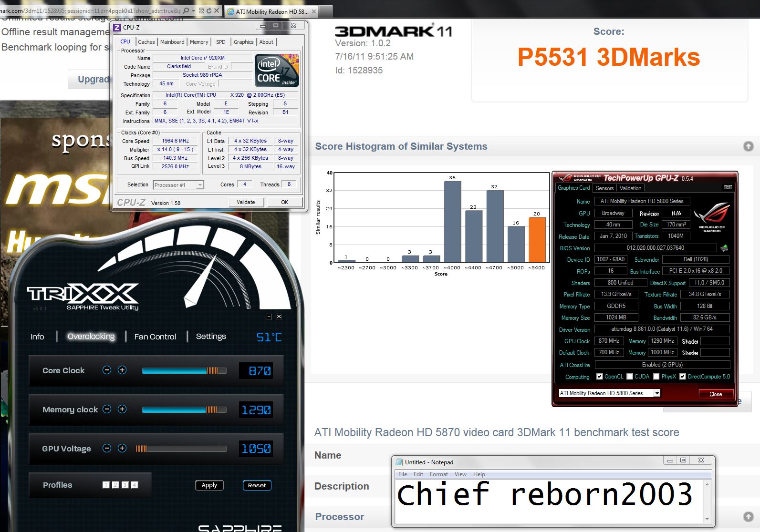Open Sensors tab in GPU-Z
The height and width of the screenshot is (532, 760).
(604, 188)
